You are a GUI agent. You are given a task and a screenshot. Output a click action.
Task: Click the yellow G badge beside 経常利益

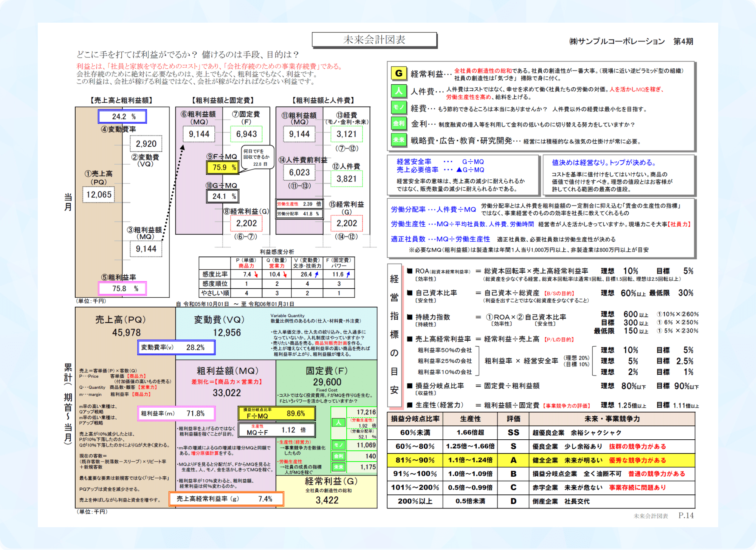point(398,73)
